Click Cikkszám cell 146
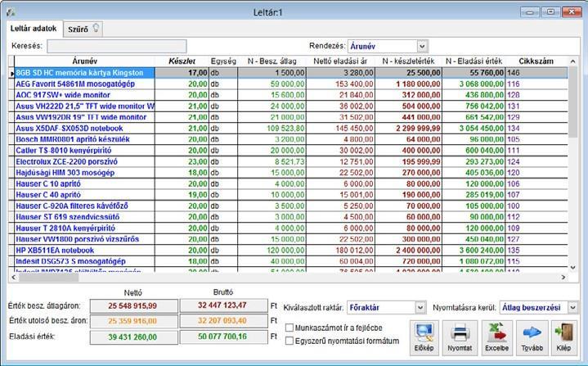 (536, 73)
